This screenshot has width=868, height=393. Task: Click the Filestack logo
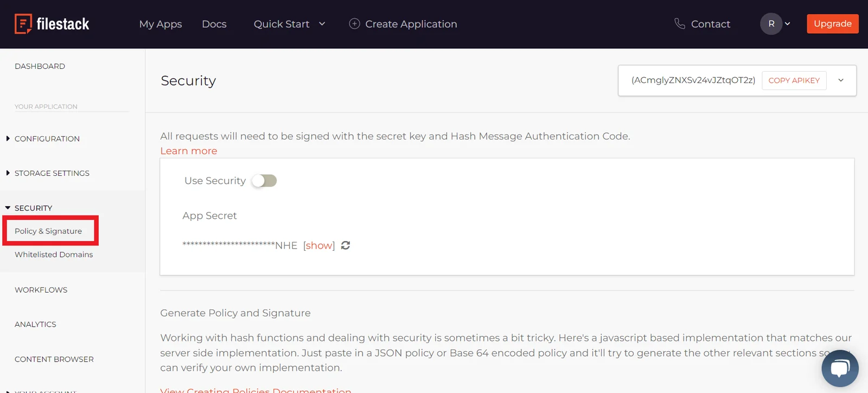point(52,24)
